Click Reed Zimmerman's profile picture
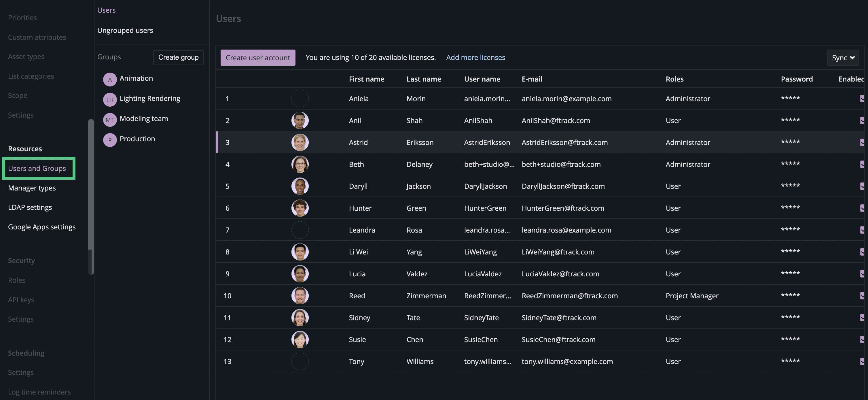Image resolution: width=868 pixels, height=400 pixels. coord(300,295)
